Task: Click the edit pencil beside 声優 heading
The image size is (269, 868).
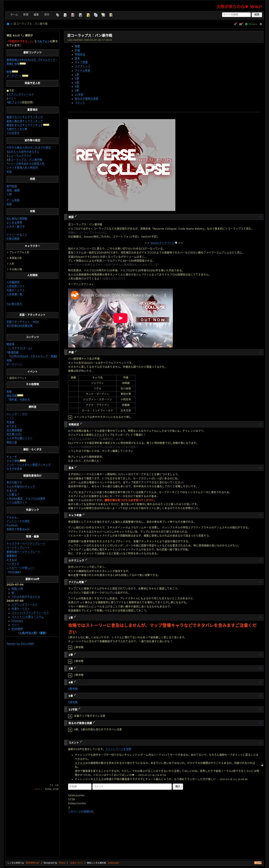Action: [x=76, y=351]
